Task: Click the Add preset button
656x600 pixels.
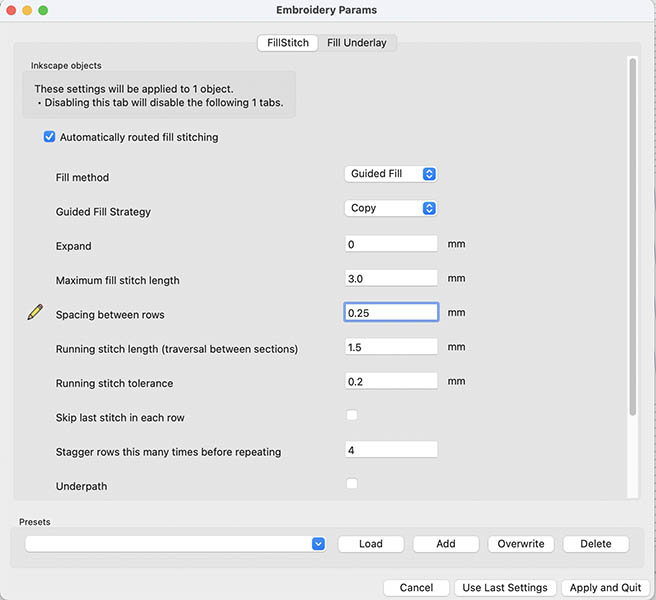Action: (x=446, y=544)
